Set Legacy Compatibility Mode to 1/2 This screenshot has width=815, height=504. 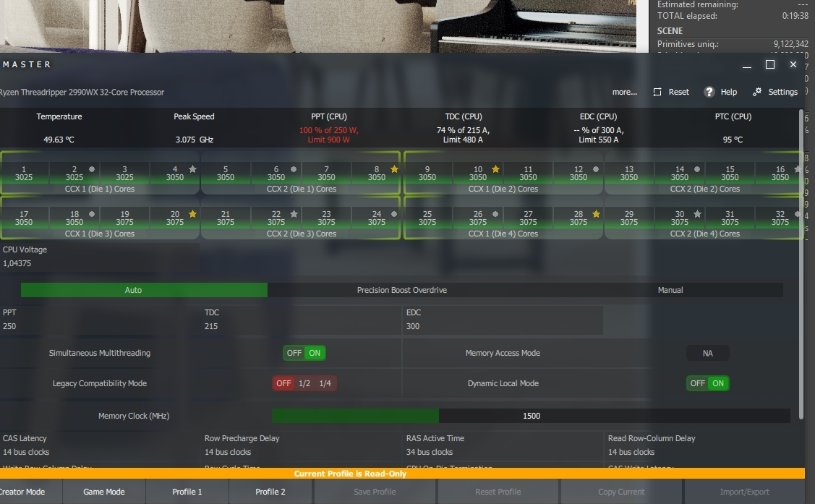click(304, 383)
